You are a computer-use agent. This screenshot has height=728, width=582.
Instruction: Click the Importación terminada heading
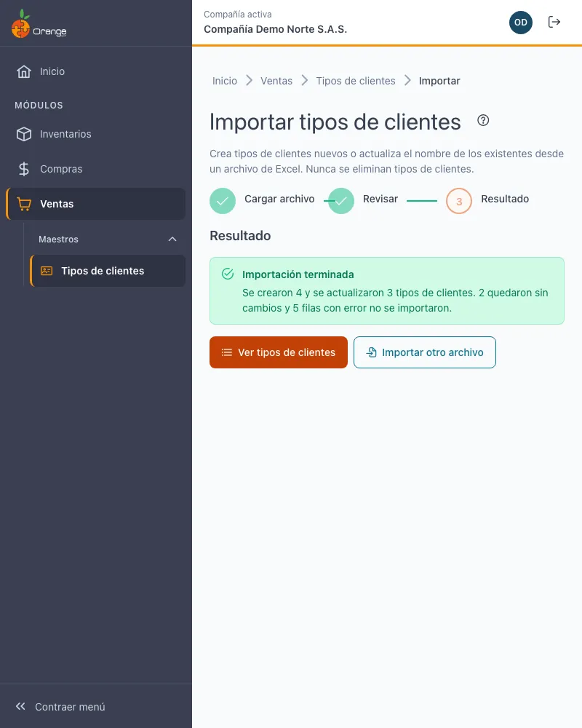pyautogui.click(x=298, y=274)
